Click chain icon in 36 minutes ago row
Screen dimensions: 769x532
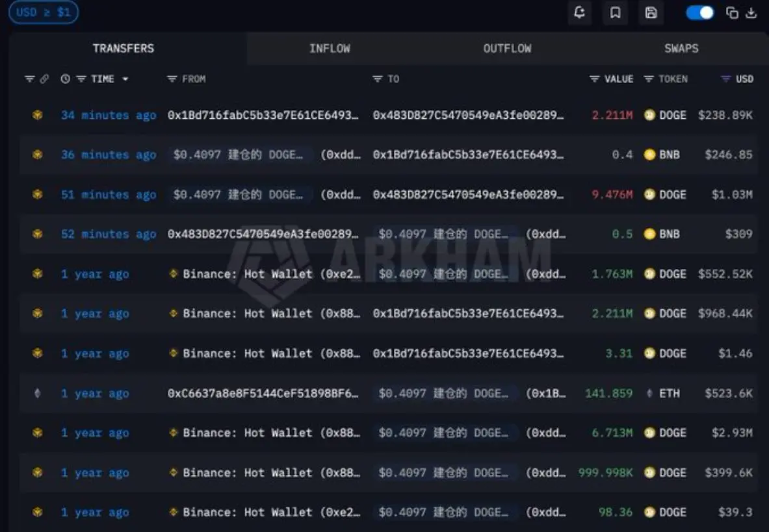pos(37,155)
